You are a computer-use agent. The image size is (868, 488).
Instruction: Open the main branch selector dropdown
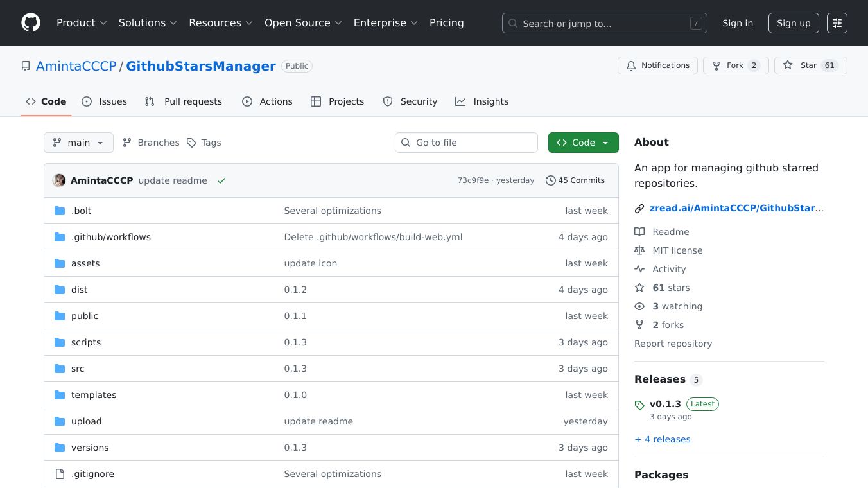point(78,143)
